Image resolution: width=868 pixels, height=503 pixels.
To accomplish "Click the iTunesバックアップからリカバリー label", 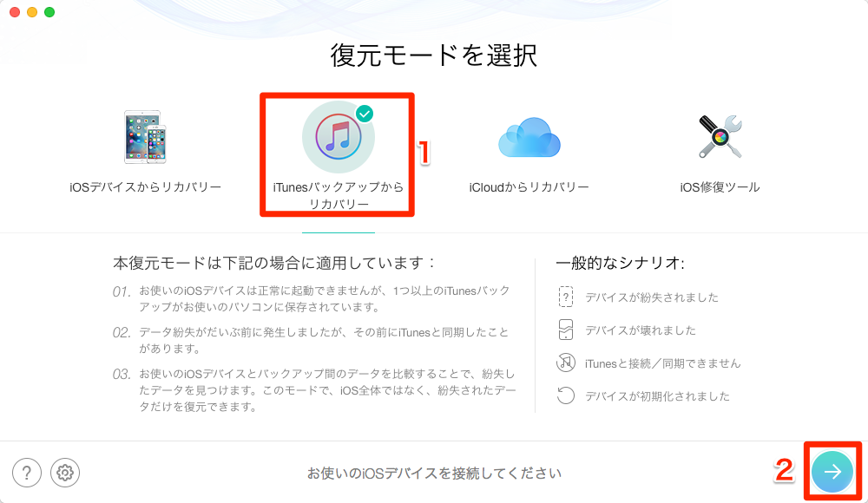I will [339, 195].
